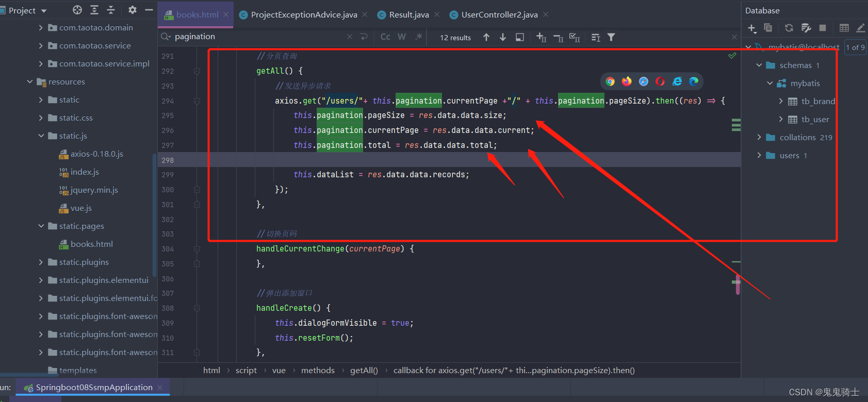Open table editor grid icon in Database
The height and width of the screenshot is (402, 868).
[844, 28]
